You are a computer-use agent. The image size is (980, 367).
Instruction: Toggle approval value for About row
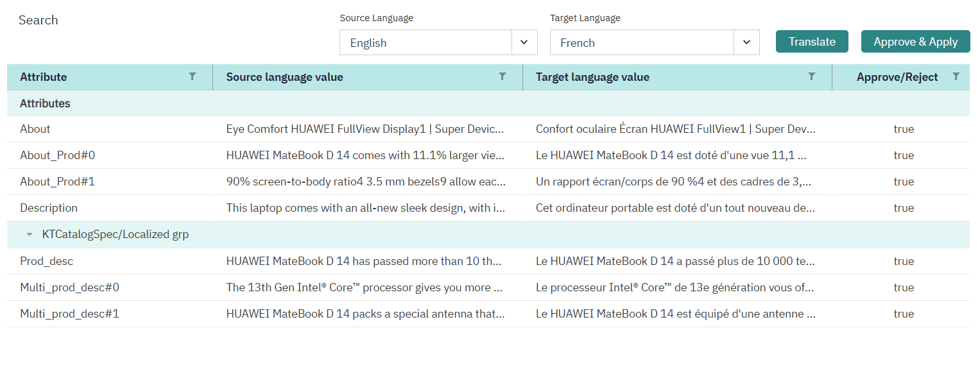pos(904,129)
